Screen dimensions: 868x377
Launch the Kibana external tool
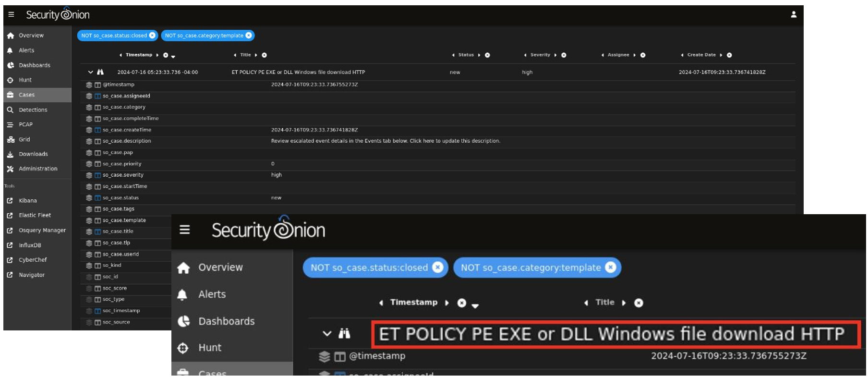point(27,201)
